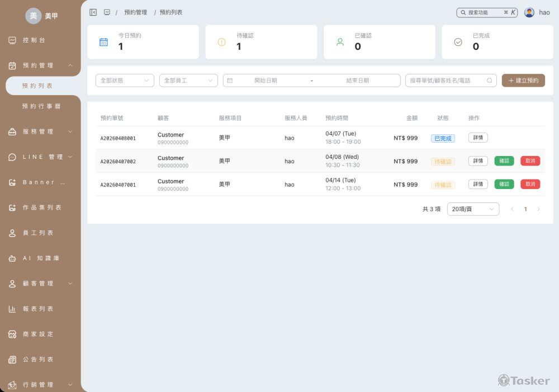Open the 全部狀態 status filter dropdown

[125, 81]
